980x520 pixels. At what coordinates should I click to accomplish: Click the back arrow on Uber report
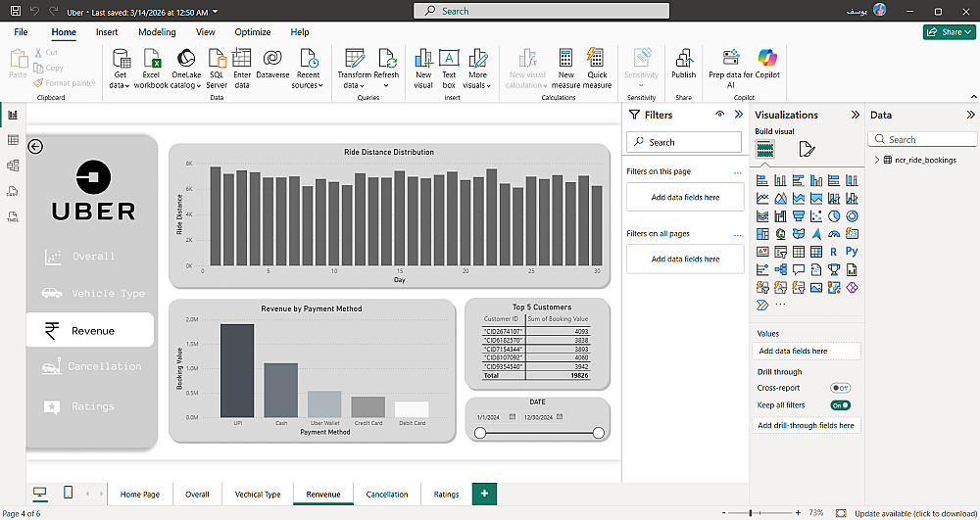tap(35, 147)
